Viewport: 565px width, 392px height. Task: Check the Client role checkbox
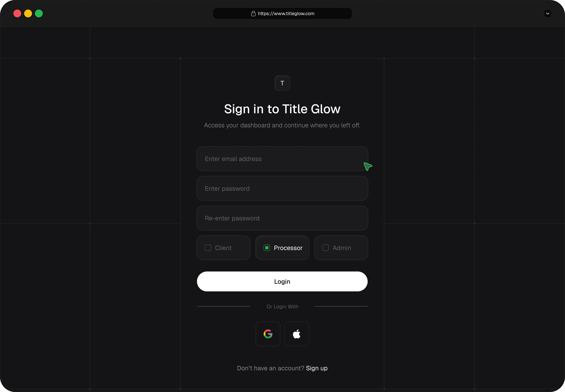pos(208,248)
